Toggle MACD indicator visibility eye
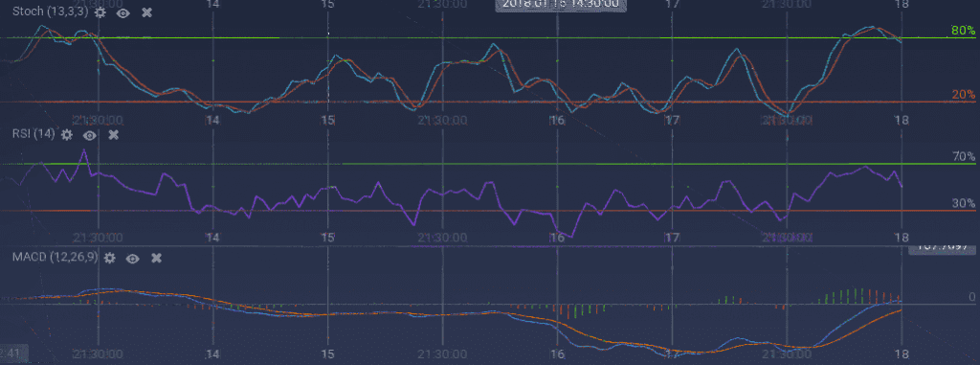The width and height of the screenshot is (980, 365). pyautogui.click(x=132, y=258)
